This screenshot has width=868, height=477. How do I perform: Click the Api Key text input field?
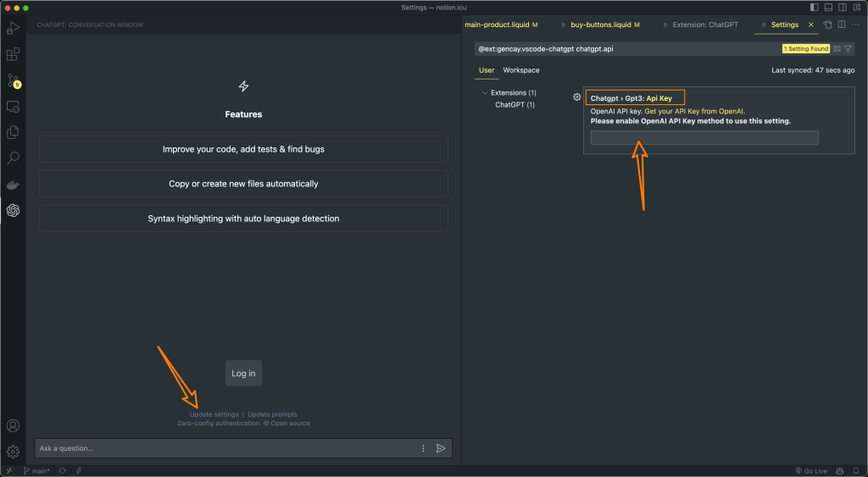click(x=704, y=137)
